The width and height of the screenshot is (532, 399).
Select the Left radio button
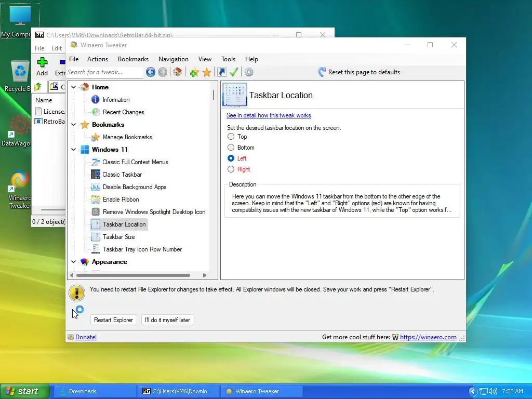[x=231, y=158]
